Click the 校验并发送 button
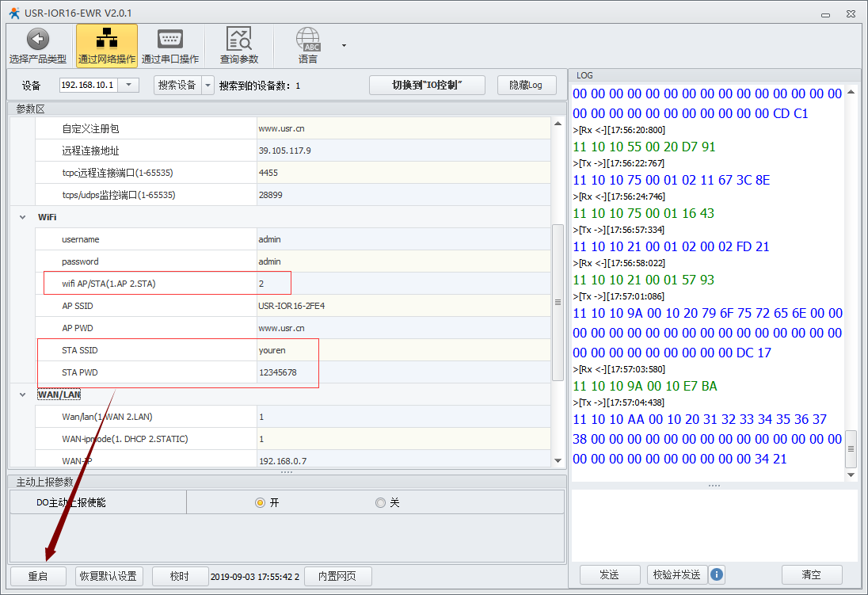The image size is (868, 595). [x=677, y=575]
